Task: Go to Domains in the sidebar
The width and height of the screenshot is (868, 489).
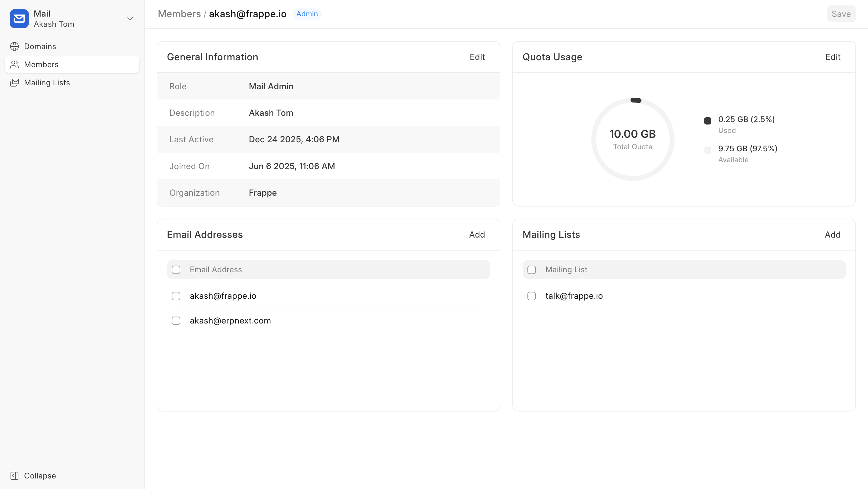Action: tap(40, 46)
